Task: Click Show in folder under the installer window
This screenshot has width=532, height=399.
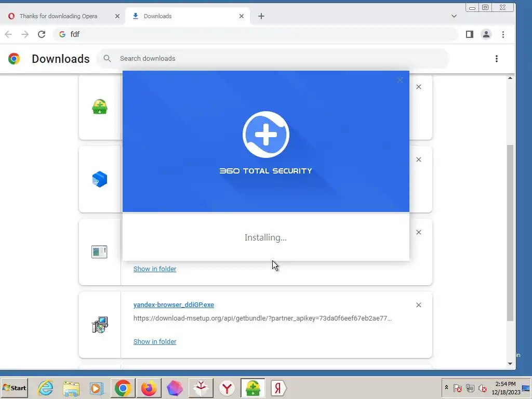Action: (155, 269)
